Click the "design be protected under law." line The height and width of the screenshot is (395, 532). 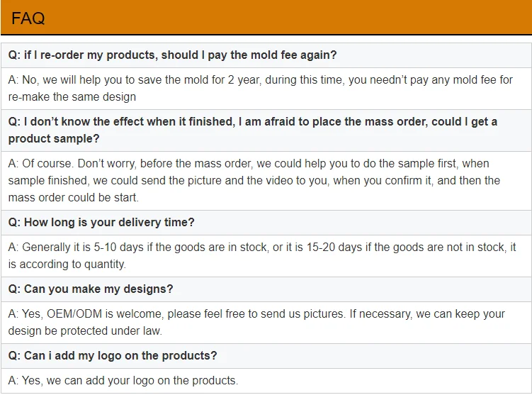click(x=85, y=330)
